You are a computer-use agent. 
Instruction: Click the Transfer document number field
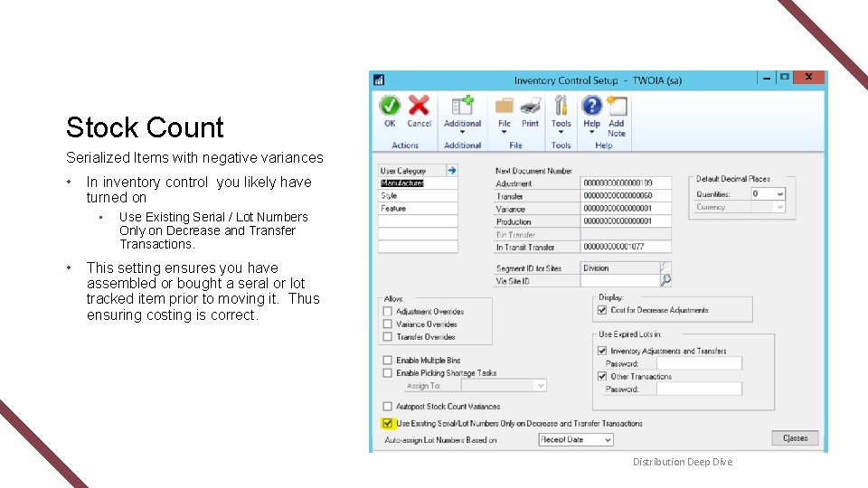pos(626,196)
